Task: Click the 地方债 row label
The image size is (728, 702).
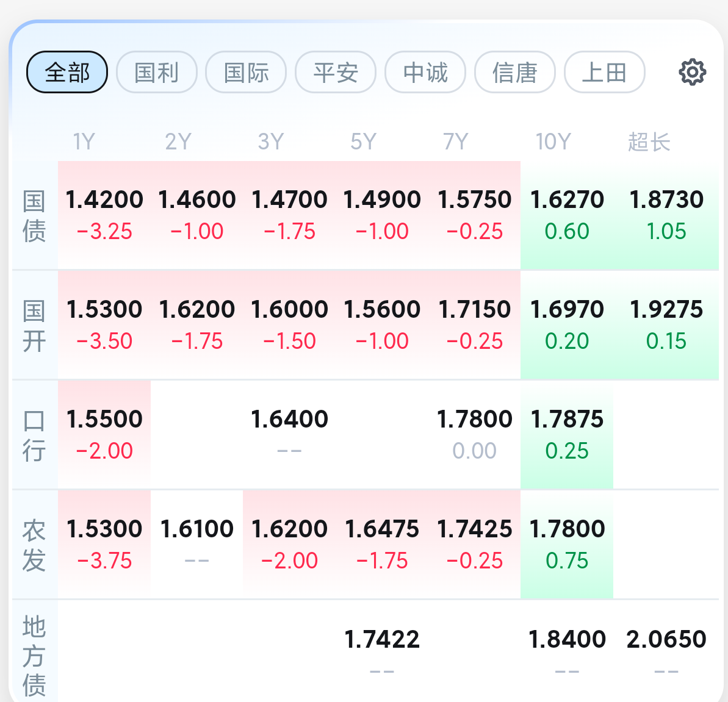Action: click(34, 655)
